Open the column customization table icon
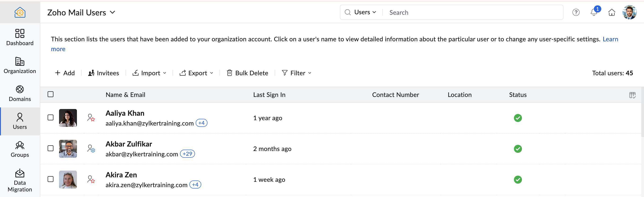 click(632, 95)
